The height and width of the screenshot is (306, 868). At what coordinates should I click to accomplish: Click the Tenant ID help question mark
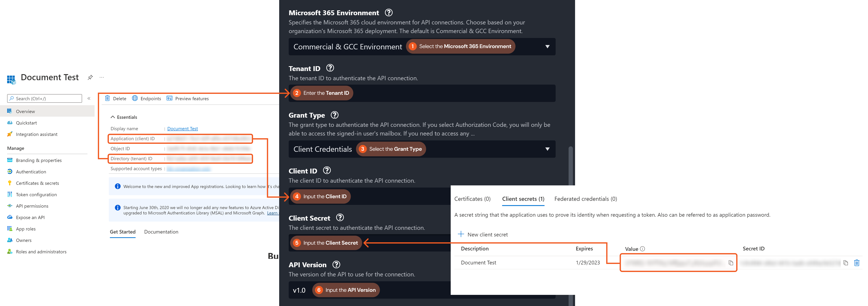click(x=330, y=68)
